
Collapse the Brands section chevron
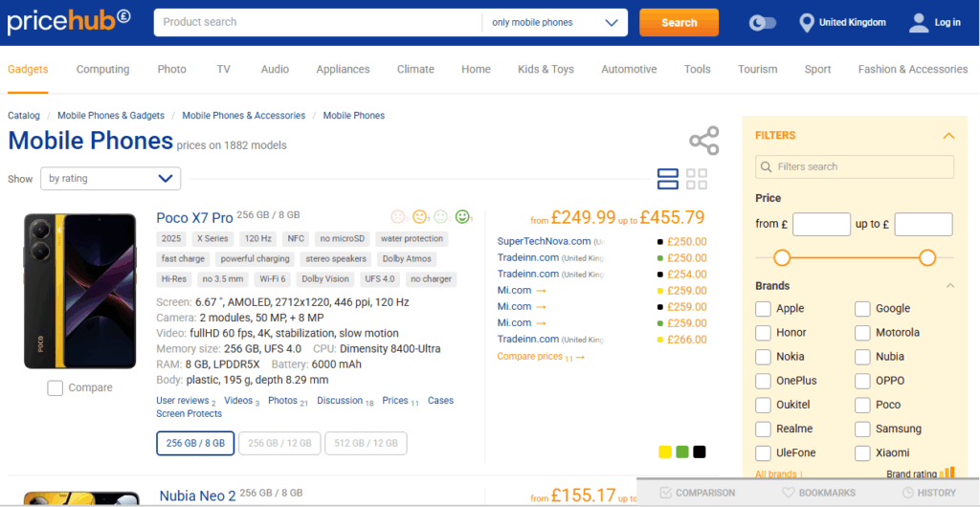(x=950, y=286)
